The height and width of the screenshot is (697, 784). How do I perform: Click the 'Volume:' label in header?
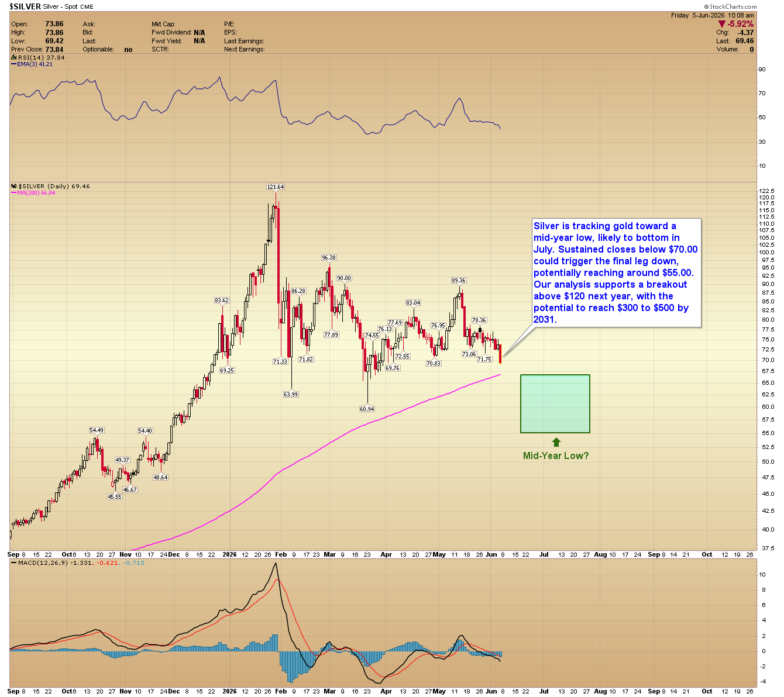pos(726,50)
